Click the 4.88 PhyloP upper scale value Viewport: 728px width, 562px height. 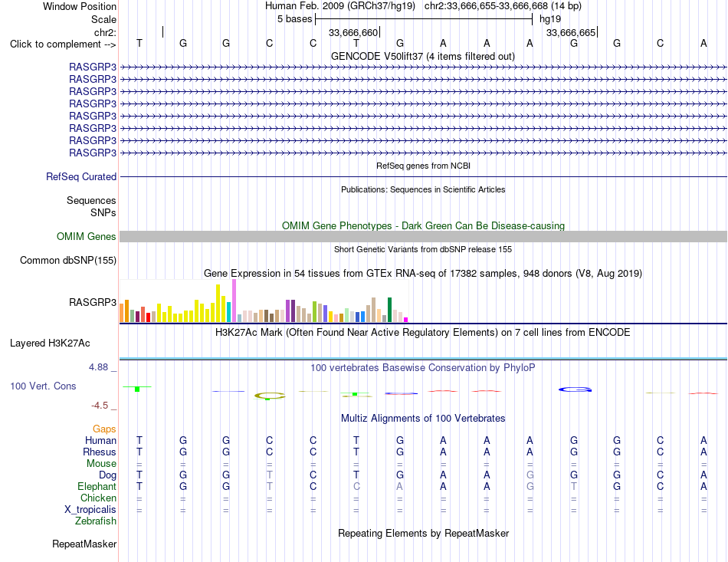point(98,367)
